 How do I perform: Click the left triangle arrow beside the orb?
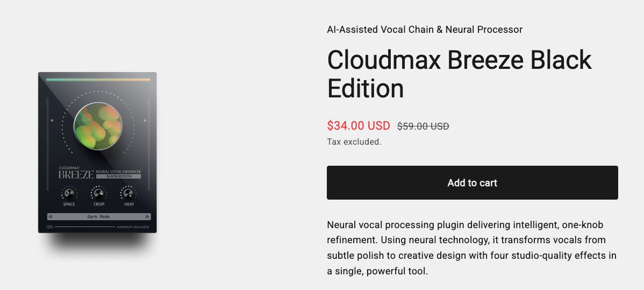tap(51, 121)
